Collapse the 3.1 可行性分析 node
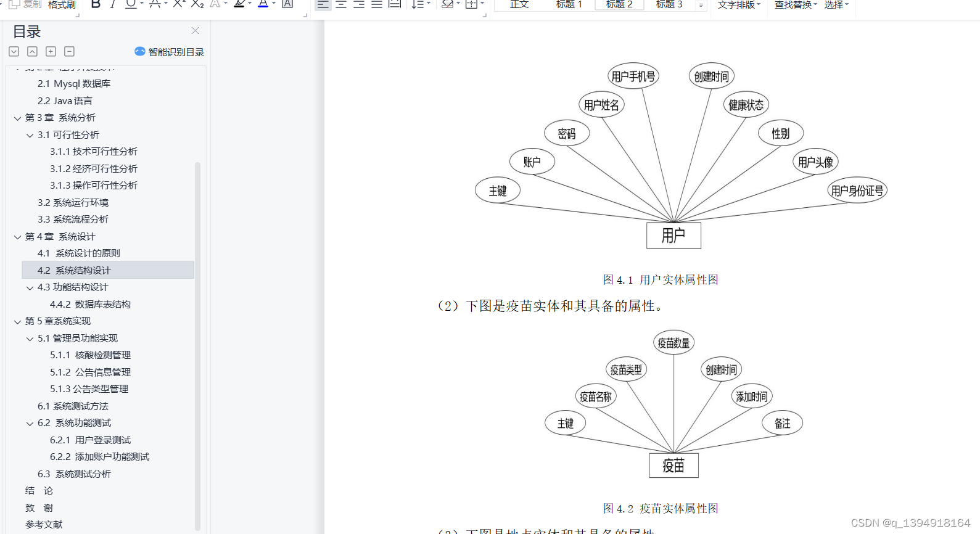Image resolution: width=980 pixels, height=534 pixels. (x=30, y=135)
